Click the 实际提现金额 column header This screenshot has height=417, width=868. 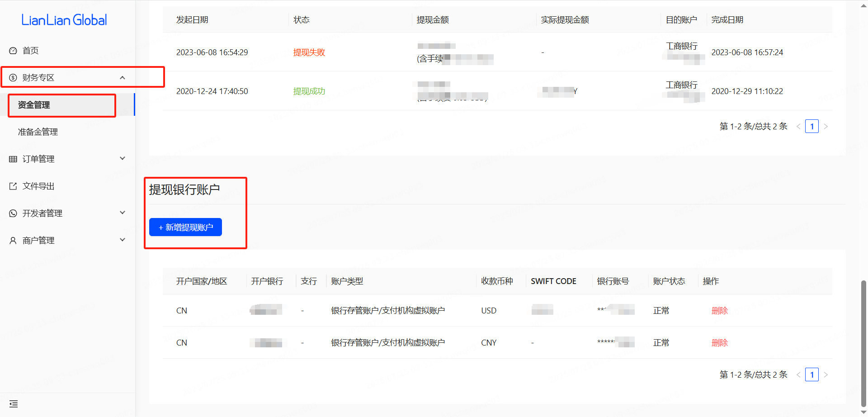coord(565,20)
